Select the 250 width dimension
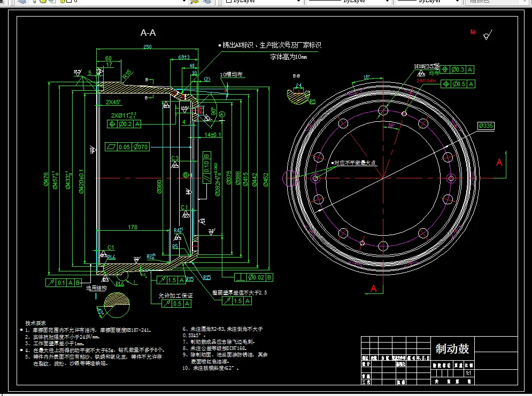532x396 pixels. coord(148,47)
